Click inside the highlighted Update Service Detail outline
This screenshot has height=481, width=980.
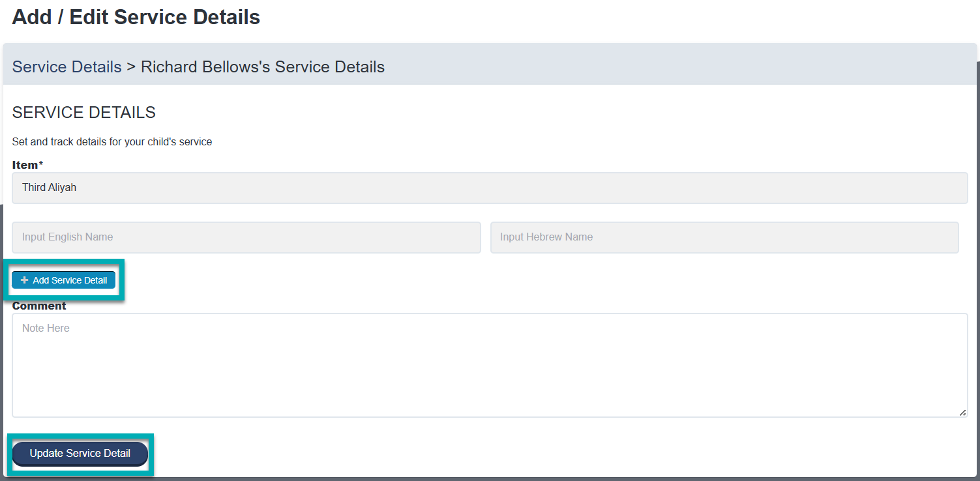[80, 454]
